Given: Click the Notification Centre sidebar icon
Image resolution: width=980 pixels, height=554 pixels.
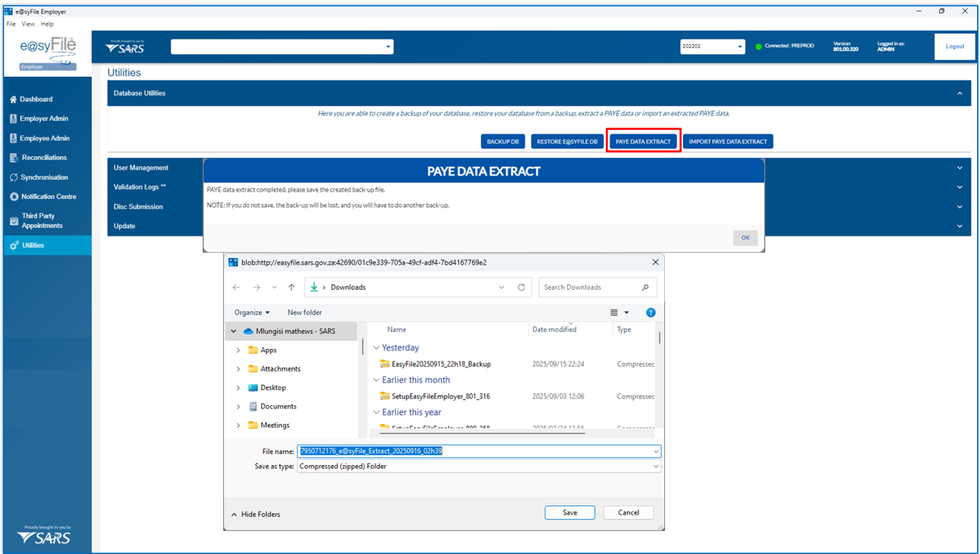Looking at the screenshot, I should click(x=13, y=197).
